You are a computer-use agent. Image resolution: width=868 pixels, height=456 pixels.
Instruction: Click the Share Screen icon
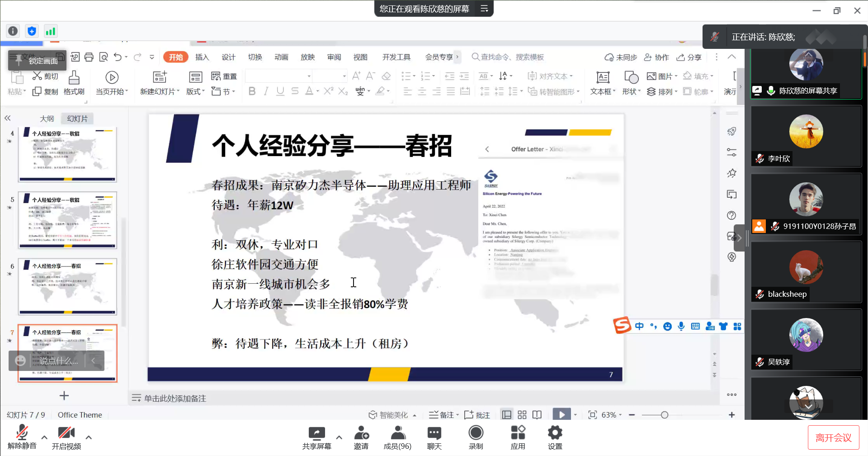[316, 434]
